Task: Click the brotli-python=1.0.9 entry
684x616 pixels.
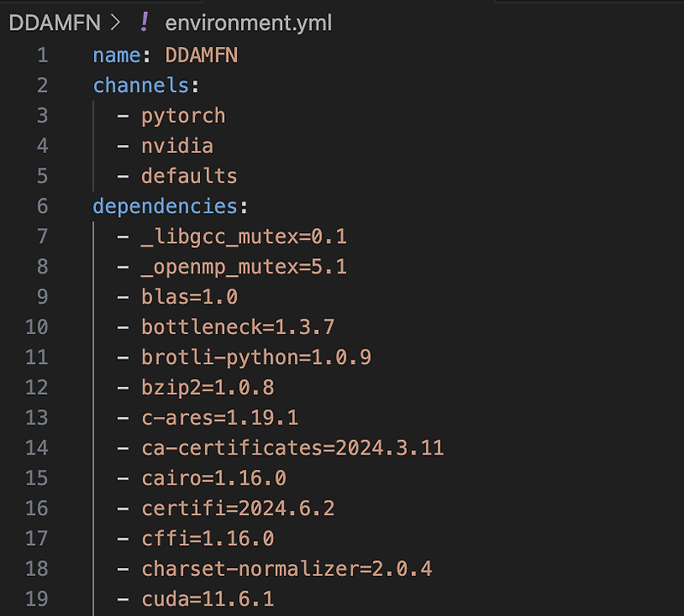Action: 256,357
